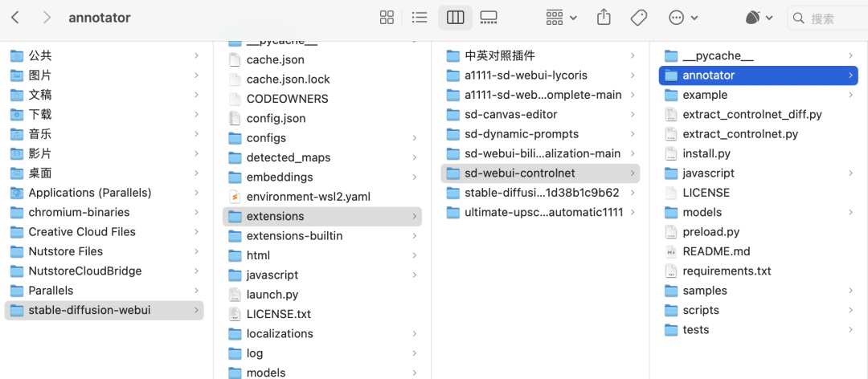Expand the extensions-builtin folder chevron
The image size is (868, 379).
click(x=414, y=236)
